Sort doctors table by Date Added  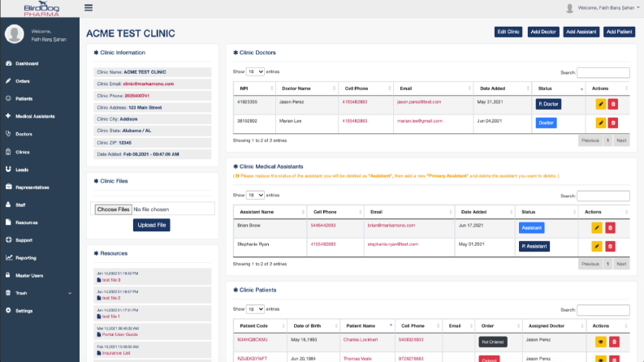[503, 88]
